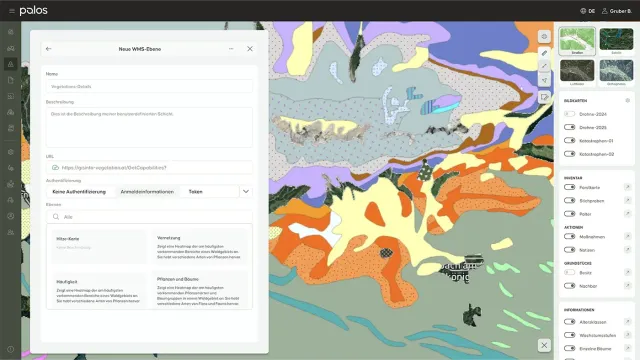Screen dimensions: 640x360
Task: Expand the authentication dropdown chevron
Action: [246, 191]
